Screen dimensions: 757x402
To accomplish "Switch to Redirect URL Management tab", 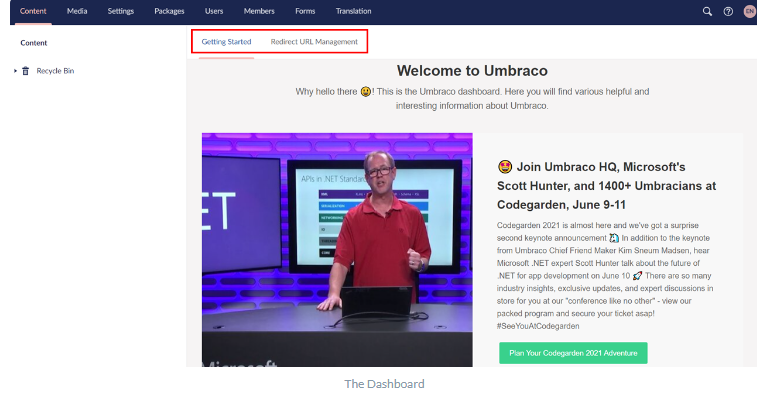I will (x=314, y=42).
